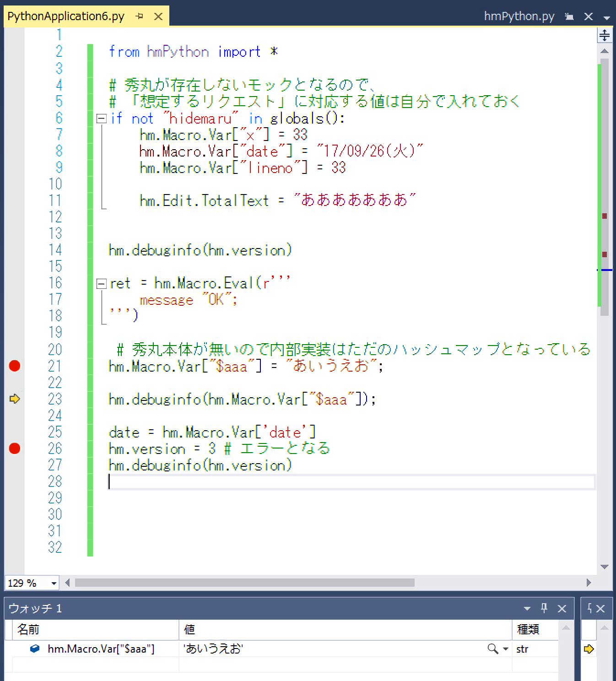616x681 pixels.
Task: Click the 値 column header
Action: pyautogui.click(x=189, y=630)
